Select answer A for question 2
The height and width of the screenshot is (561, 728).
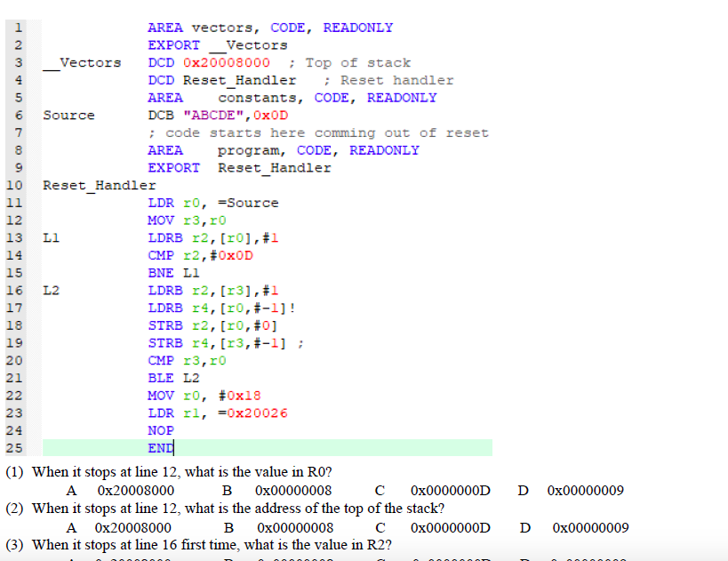(x=71, y=527)
